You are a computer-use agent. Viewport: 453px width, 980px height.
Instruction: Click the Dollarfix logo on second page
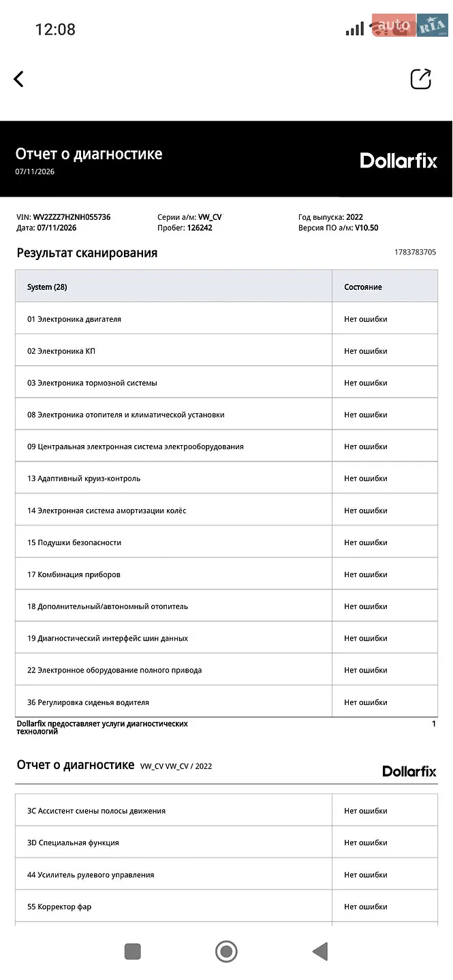coord(409,771)
